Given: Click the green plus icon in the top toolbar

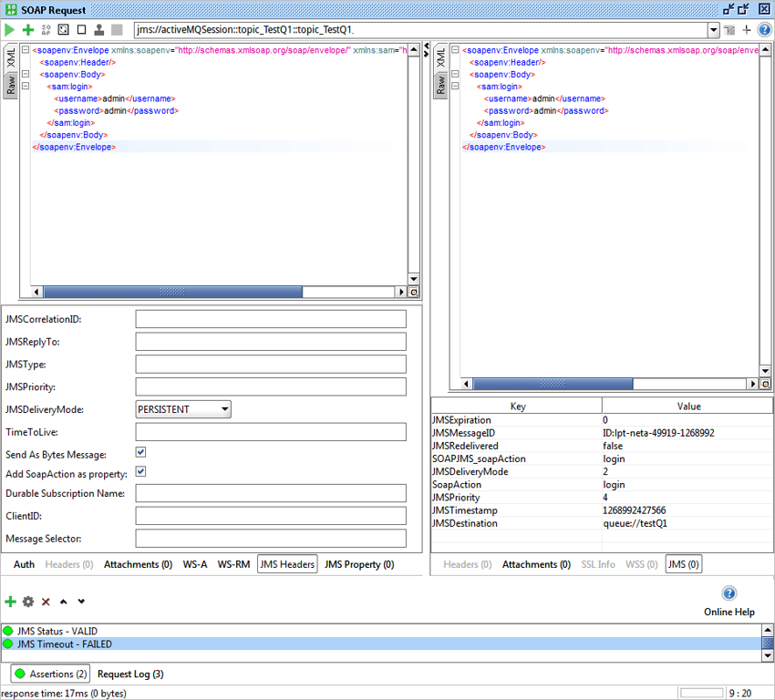Looking at the screenshot, I should tap(27, 30).
